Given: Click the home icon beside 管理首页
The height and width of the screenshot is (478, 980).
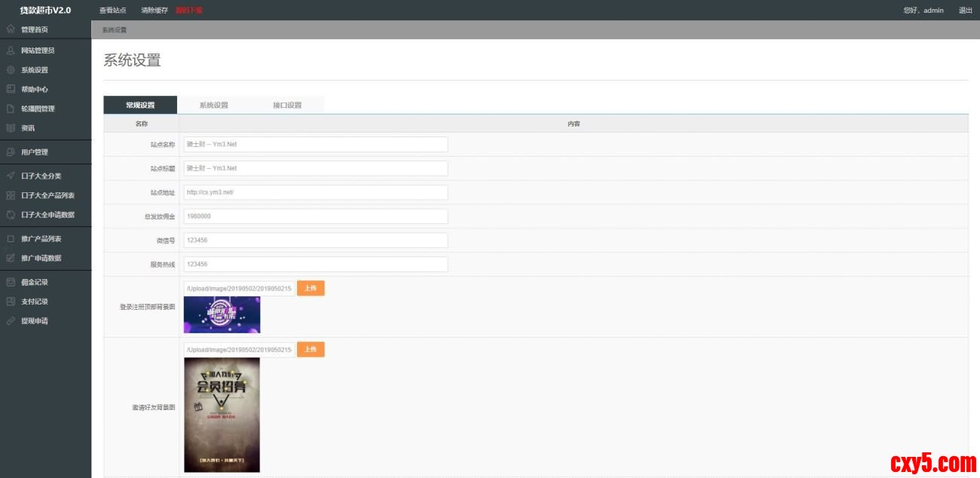Looking at the screenshot, I should 11,29.
